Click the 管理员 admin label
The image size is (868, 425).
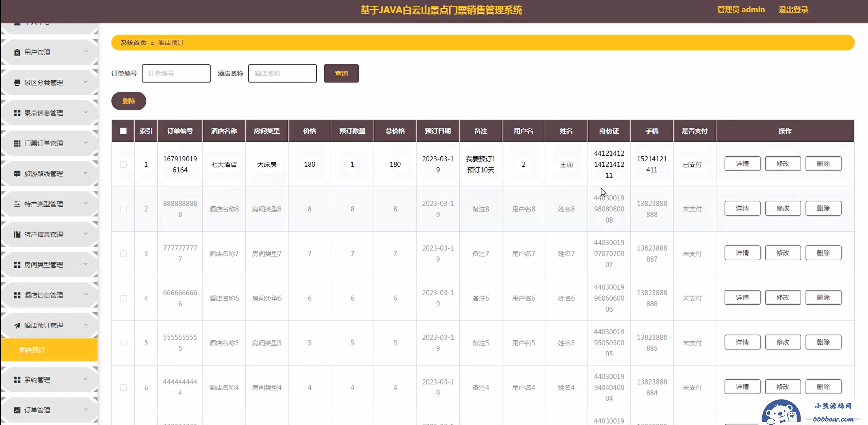click(x=741, y=10)
